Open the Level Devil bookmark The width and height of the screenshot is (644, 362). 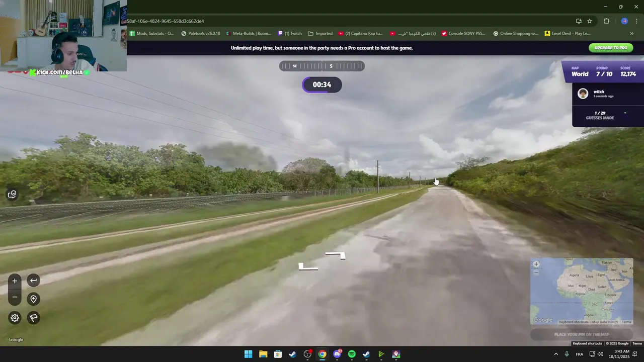tap(567, 34)
